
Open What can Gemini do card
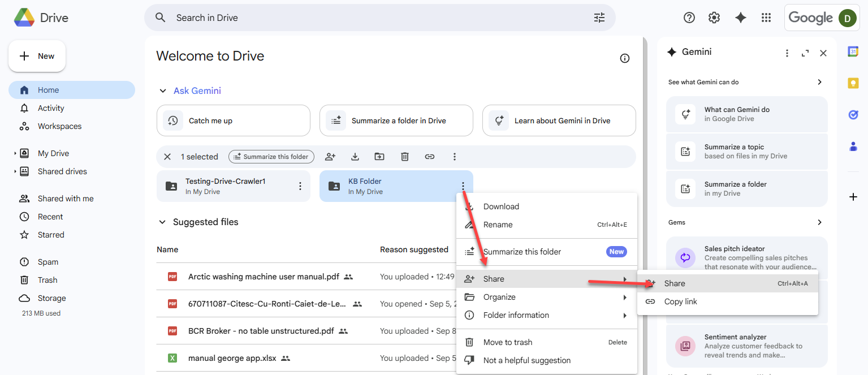pos(747,114)
